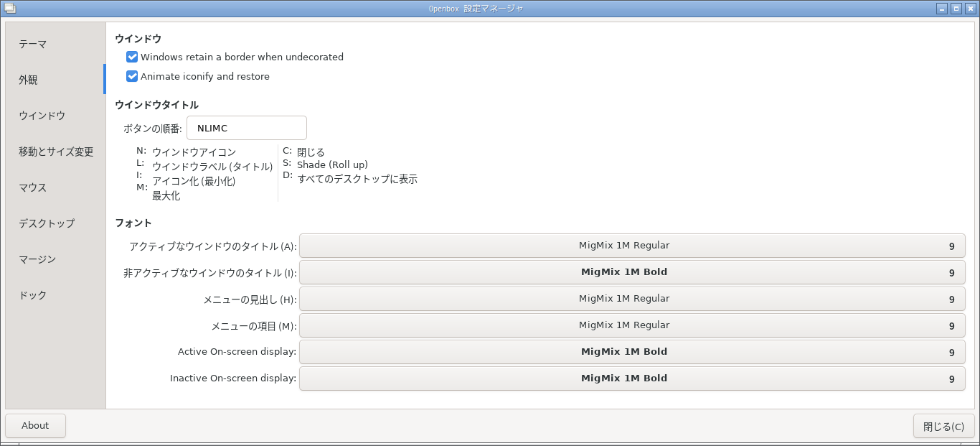Open font picker for メニューの項目
The width and height of the screenshot is (980, 446).
(632, 325)
